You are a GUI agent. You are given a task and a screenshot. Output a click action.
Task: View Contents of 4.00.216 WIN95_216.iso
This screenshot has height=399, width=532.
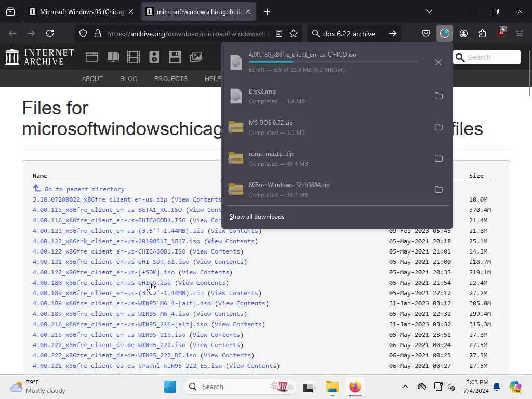(217, 335)
